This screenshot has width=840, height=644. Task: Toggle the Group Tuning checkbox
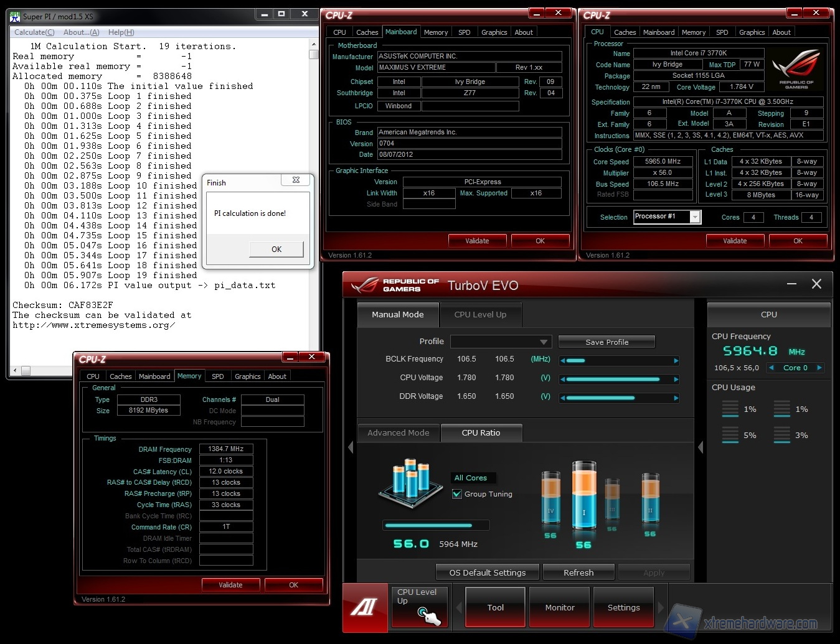click(457, 494)
